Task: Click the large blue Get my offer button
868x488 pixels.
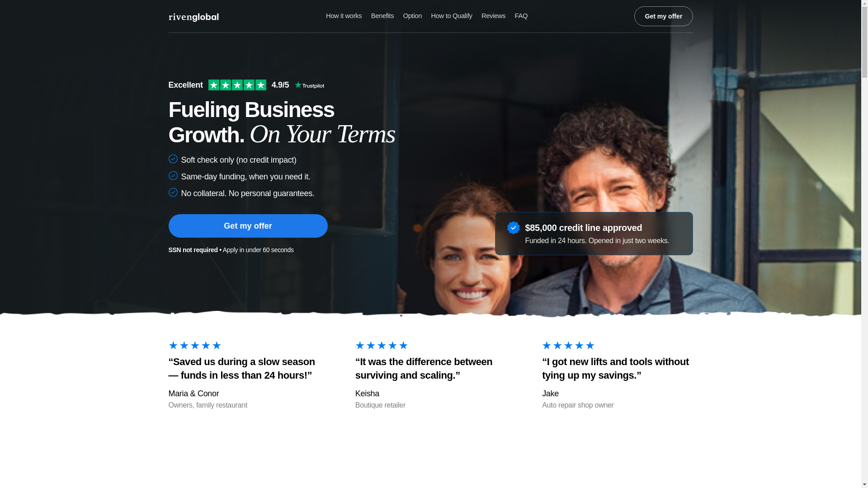Action: coord(248,226)
